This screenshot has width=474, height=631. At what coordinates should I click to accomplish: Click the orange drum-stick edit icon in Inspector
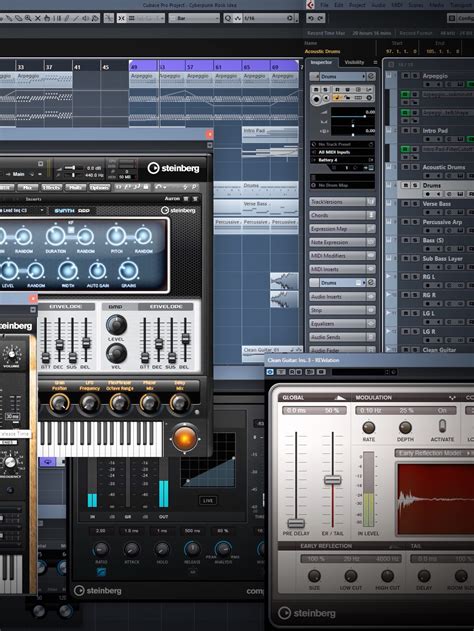337,97
